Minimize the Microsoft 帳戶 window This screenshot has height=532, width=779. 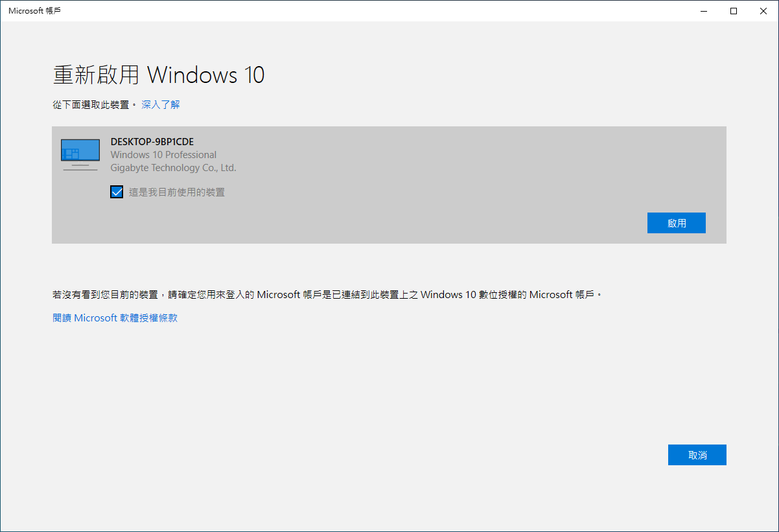703,10
